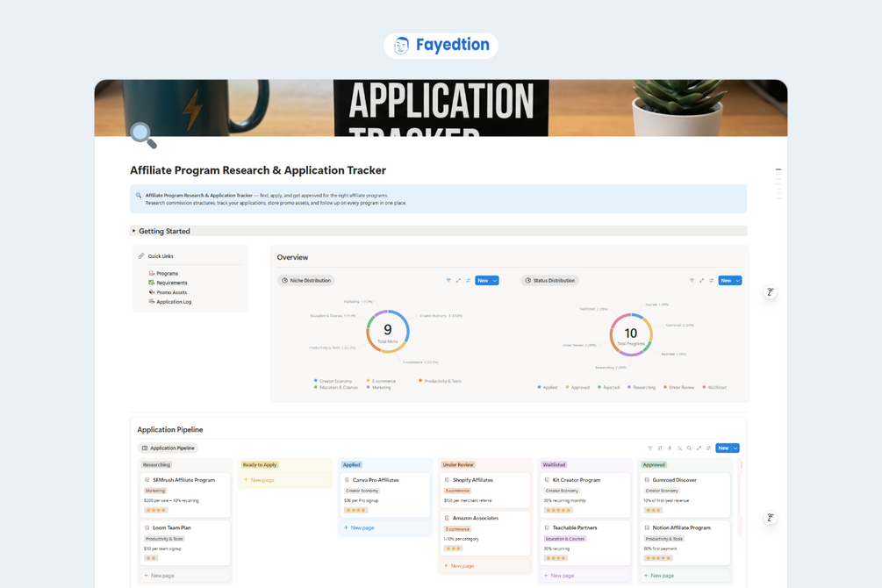This screenshot has height=588, width=882.
Task: Click the Marketing tag on SEMrush card
Action: (x=155, y=491)
